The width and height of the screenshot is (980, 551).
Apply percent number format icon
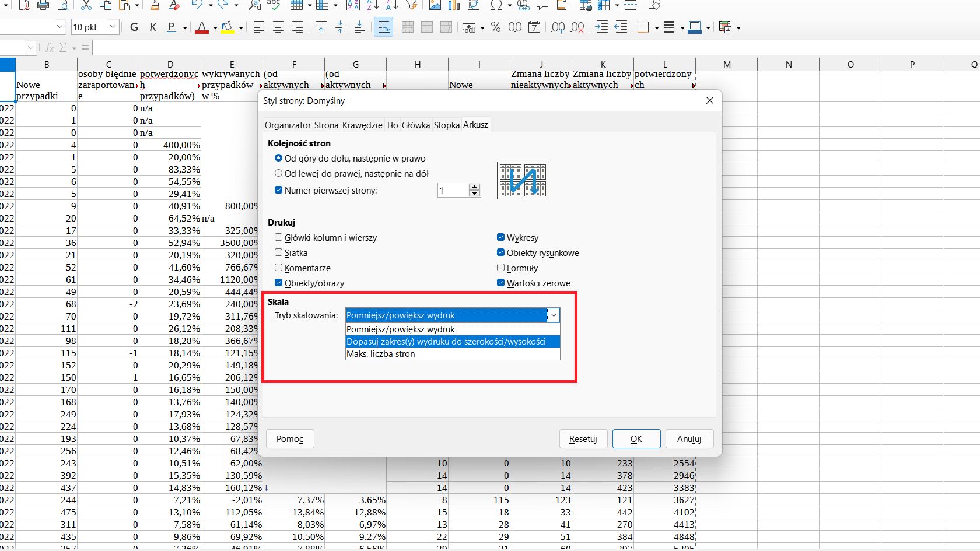[496, 27]
